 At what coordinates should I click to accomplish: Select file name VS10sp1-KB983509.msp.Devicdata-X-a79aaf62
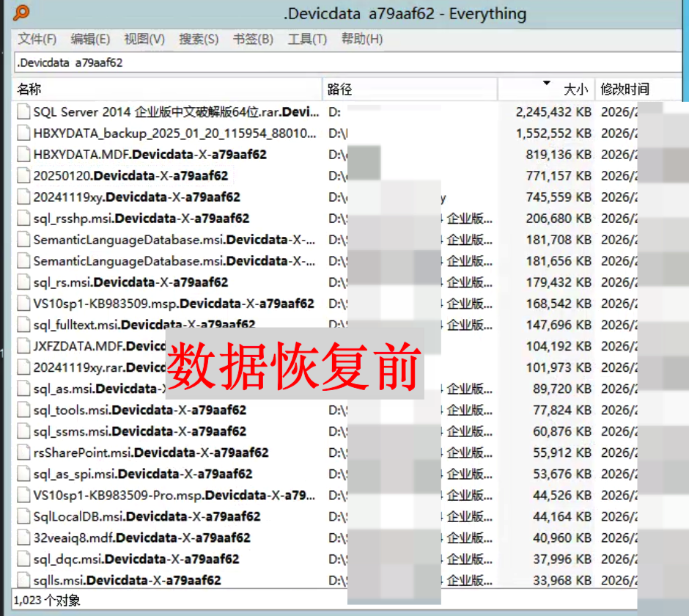click(x=174, y=304)
